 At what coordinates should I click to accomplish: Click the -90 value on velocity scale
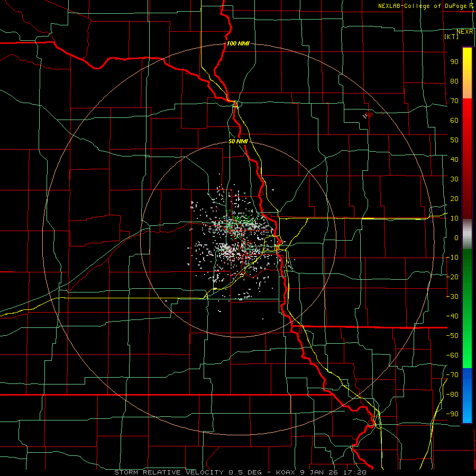(x=452, y=414)
